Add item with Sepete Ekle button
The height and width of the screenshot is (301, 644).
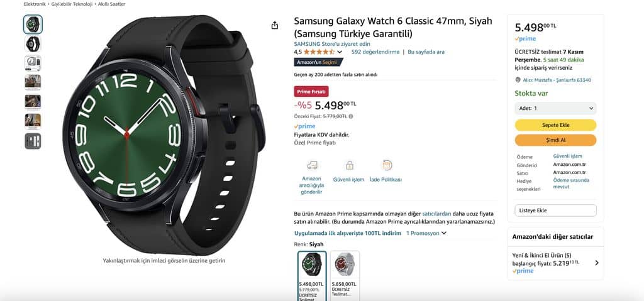(555, 125)
